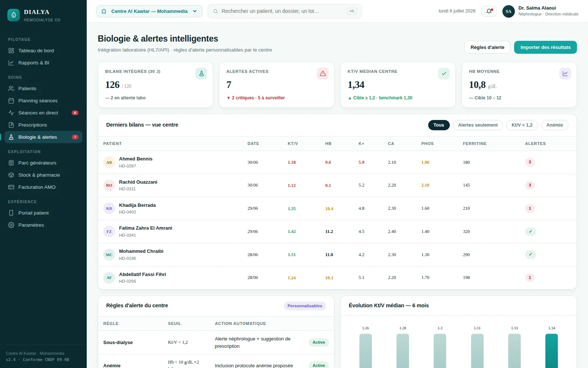588x368 pixels.
Task: Click Mohammed Chraibi MC avatar
Action: (x=109, y=255)
